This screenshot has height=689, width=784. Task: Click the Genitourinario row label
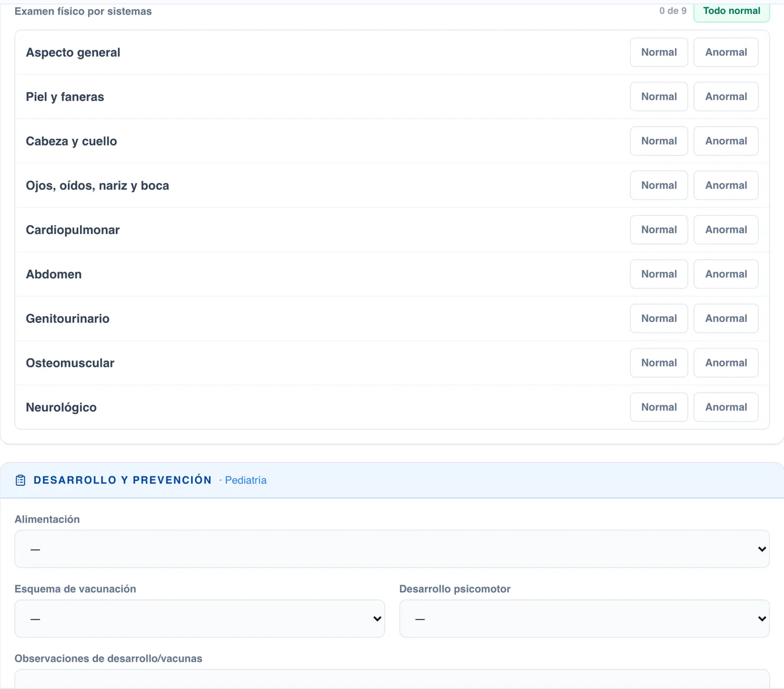click(x=68, y=318)
